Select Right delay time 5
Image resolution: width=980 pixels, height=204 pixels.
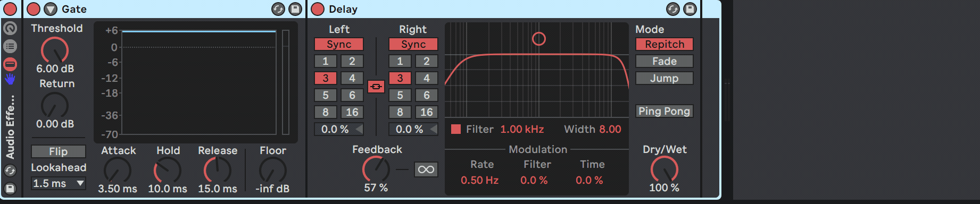coord(400,95)
